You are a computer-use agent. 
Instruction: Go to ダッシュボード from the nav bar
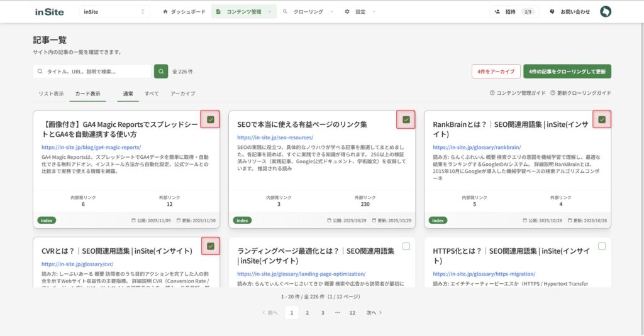(184, 12)
